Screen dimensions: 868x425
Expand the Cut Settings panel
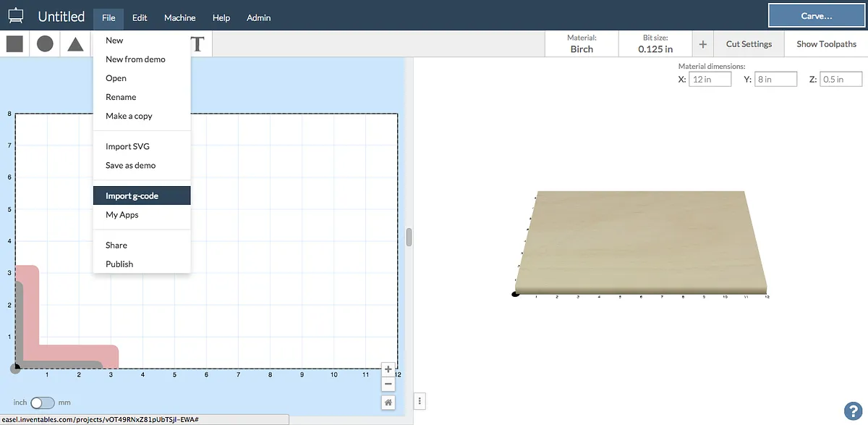(749, 44)
